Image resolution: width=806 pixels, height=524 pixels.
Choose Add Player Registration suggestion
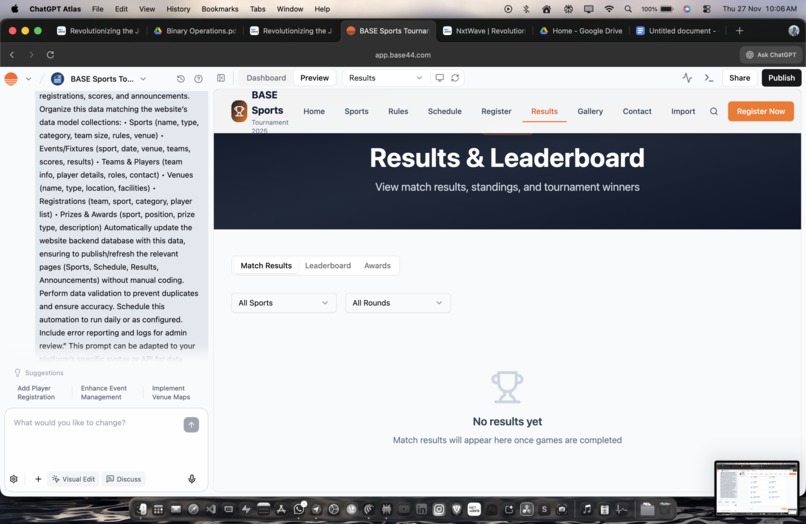(x=36, y=392)
